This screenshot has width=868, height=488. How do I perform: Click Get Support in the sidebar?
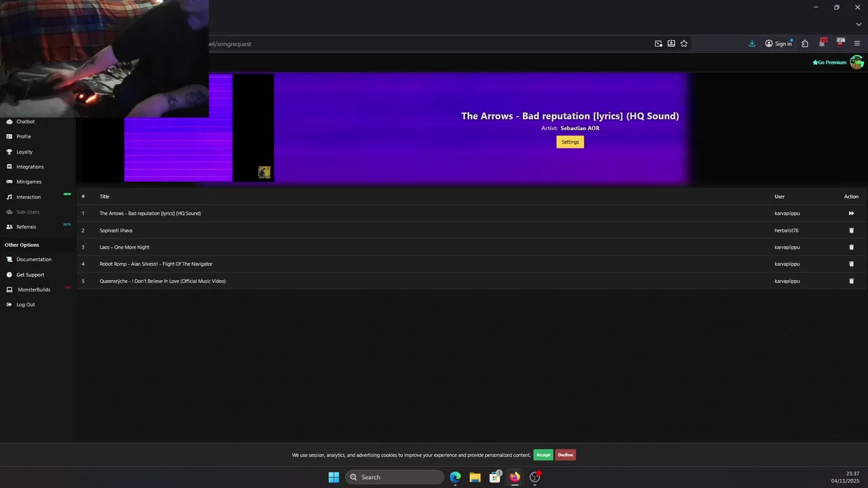[30, 274]
